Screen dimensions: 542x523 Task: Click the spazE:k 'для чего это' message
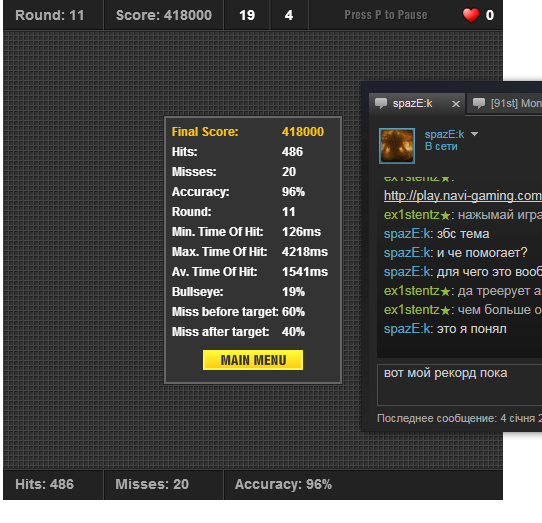pyautogui.click(x=463, y=272)
